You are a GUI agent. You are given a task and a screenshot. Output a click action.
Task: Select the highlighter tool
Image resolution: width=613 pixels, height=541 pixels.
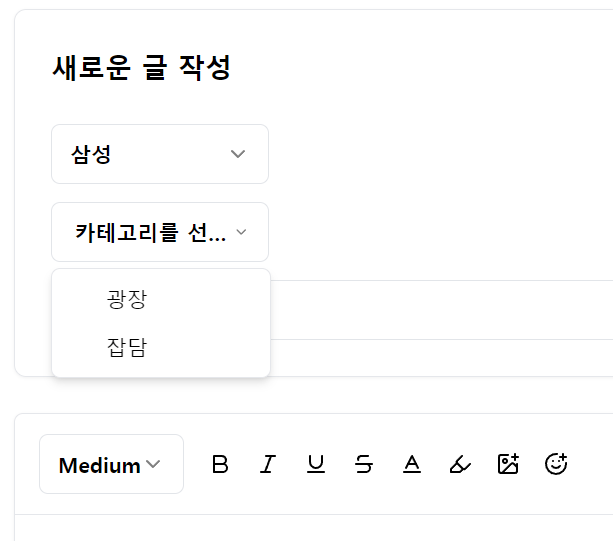click(x=460, y=464)
